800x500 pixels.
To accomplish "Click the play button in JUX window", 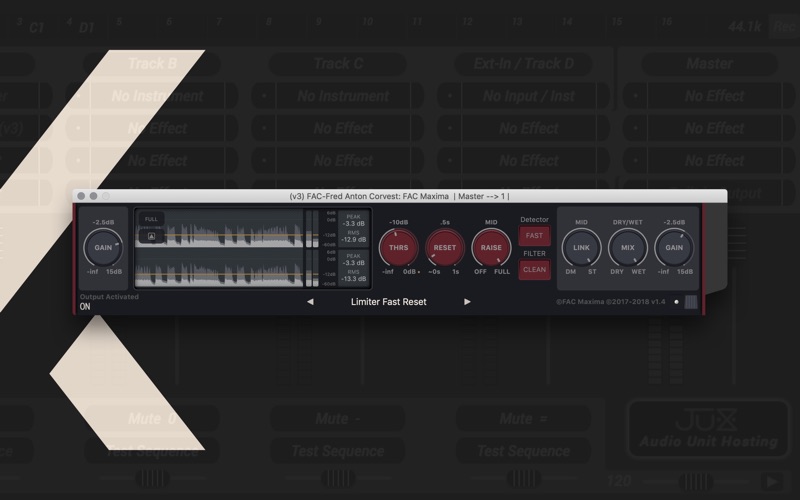I will (772, 481).
